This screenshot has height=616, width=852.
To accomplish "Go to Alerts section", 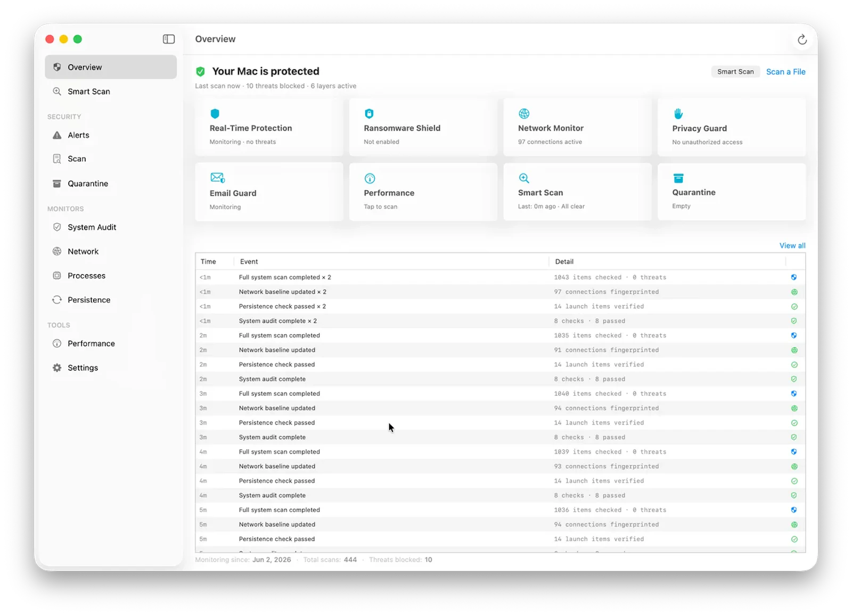I will coord(111,135).
